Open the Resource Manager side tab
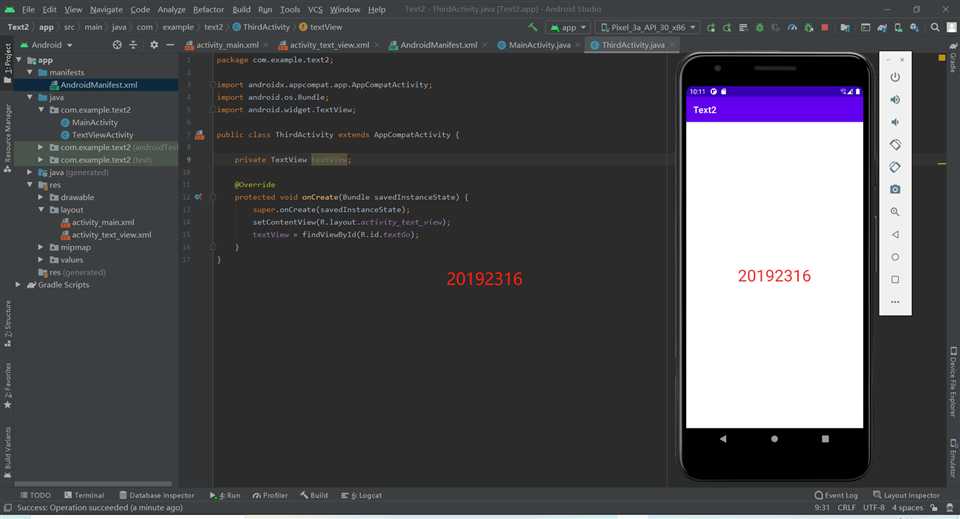The height and width of the screenshot is (519, 960). click(7, 138)
